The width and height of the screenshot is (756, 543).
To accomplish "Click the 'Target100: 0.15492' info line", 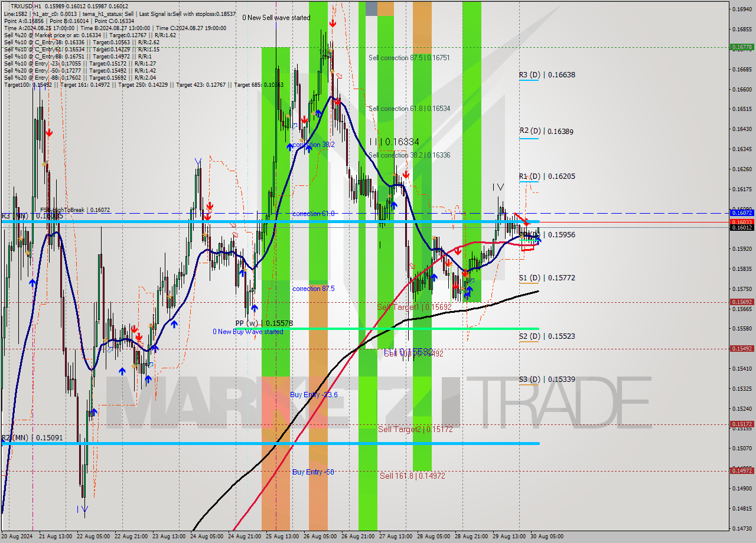I will [144, 85].
